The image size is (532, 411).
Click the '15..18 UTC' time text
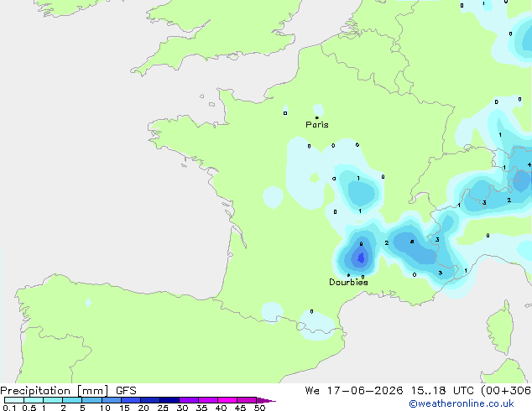pos(441,391)
